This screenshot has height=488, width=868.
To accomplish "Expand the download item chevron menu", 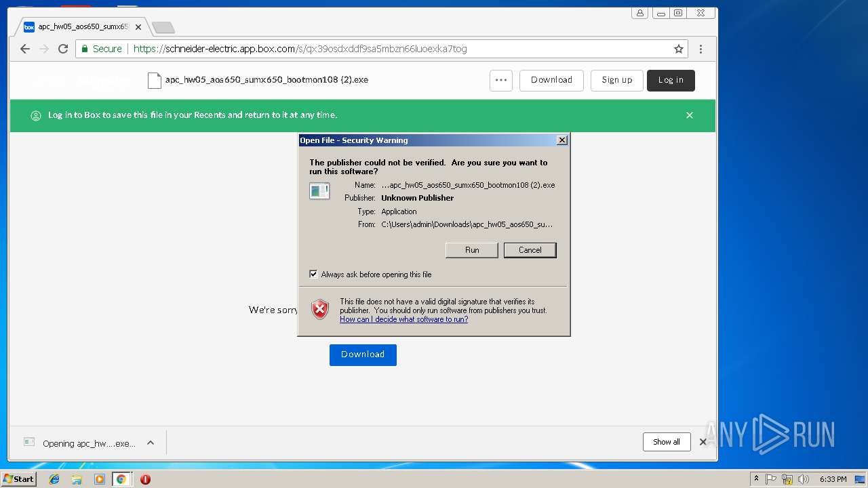I will click(x=151, y=443).
